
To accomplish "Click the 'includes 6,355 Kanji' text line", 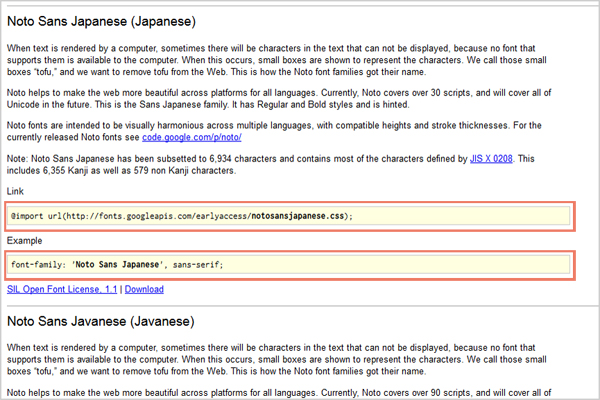I will tap(121, 171).
